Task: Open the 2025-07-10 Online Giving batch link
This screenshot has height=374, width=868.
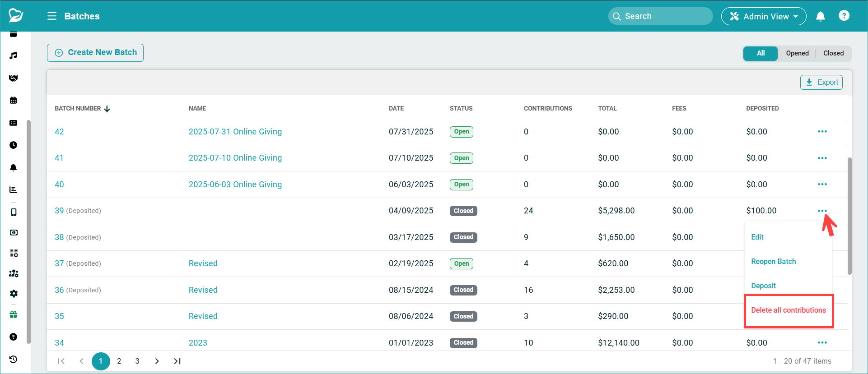Action: pos(235,158)
